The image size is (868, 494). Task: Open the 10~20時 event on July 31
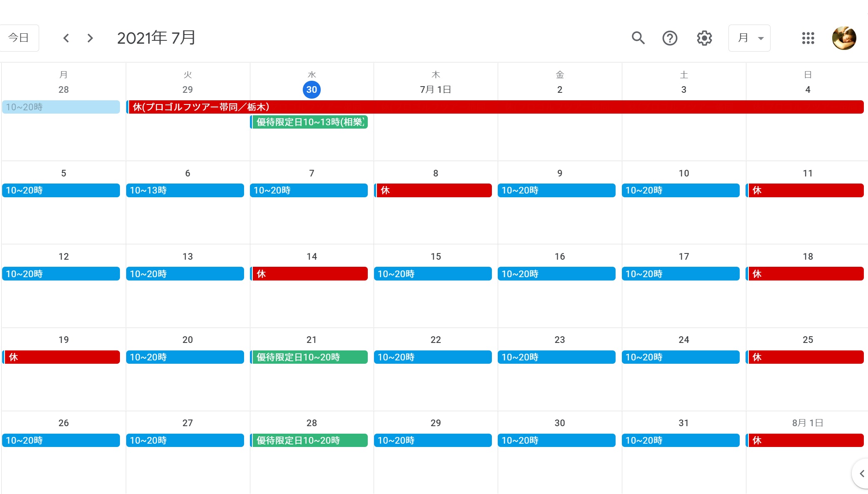(681, 440)
